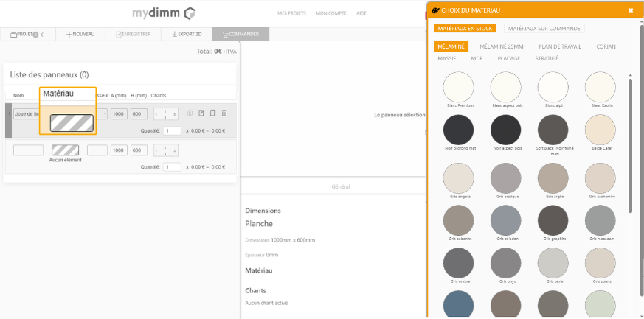Open the Stratifié material category
644x319 pixels.
point(547,58)
